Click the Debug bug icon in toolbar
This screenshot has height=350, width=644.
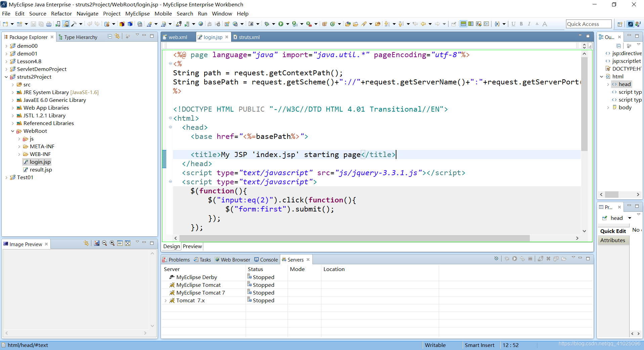click(267, 24)
